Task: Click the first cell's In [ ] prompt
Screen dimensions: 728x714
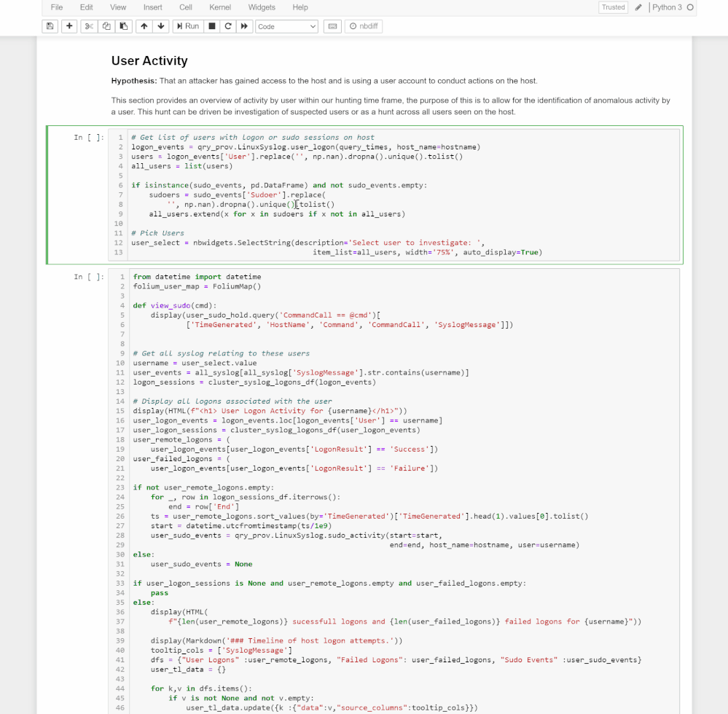Action: coord(89,138)
